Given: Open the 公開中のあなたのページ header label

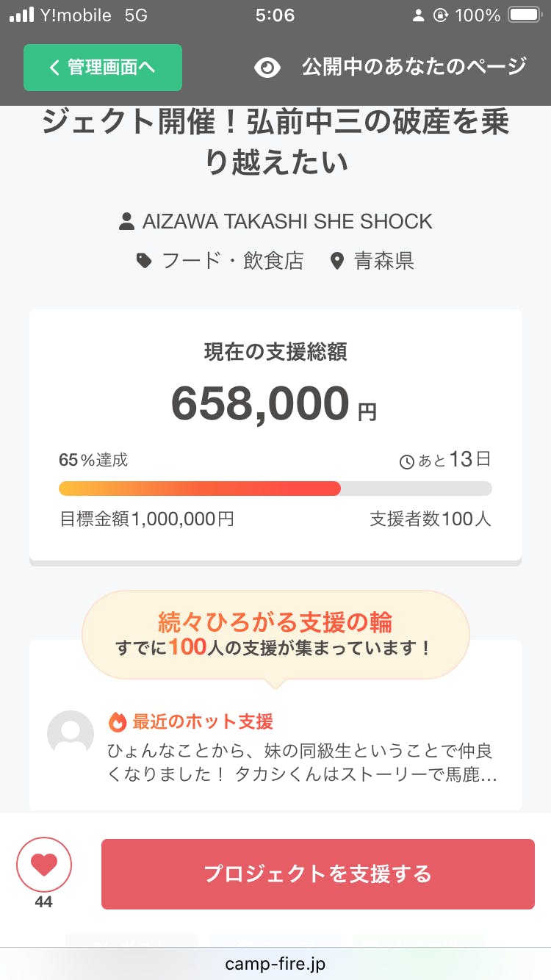Looking at the screenshot, I should [414, 67].
